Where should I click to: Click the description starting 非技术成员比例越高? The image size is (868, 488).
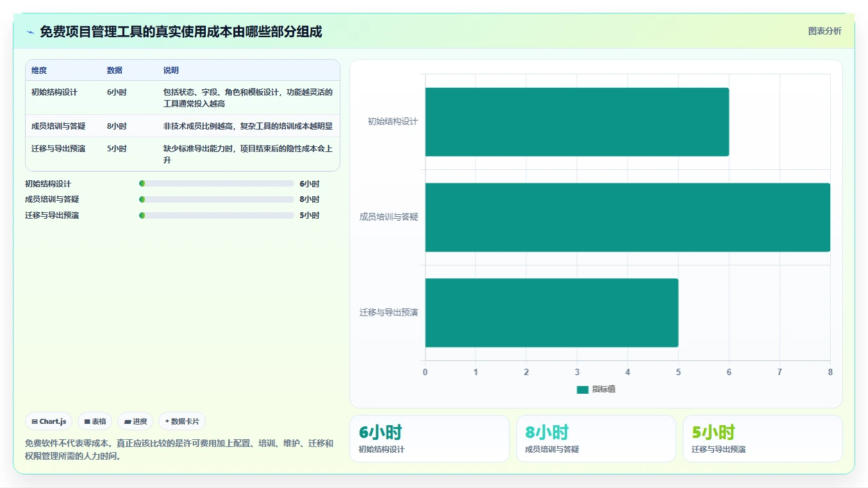pyautogui.click(x=248, y=126)
